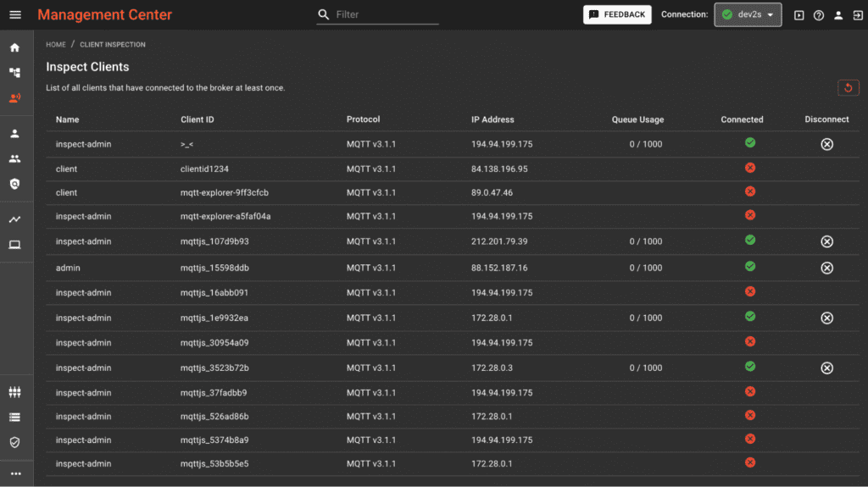The image size is (868, 487).
Task: Open the analytics trend-line icon in sidebar
Action: pyautogui.click(x=14, y=219)
